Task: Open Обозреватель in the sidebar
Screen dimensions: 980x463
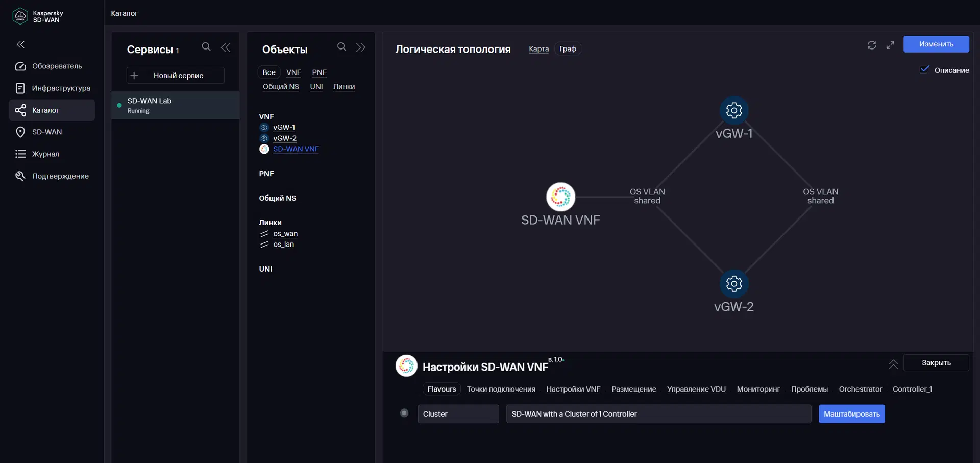Action: [x=52, y=66]
